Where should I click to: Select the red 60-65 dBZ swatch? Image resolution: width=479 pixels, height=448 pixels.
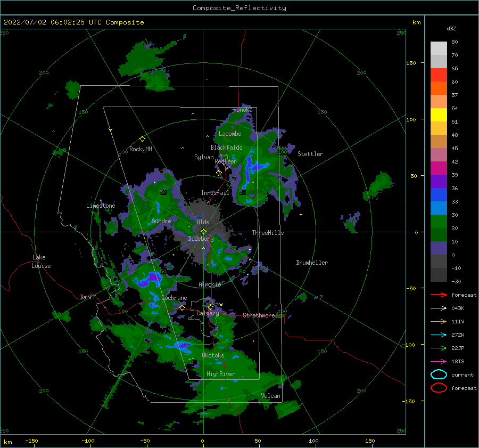(439, 75)
